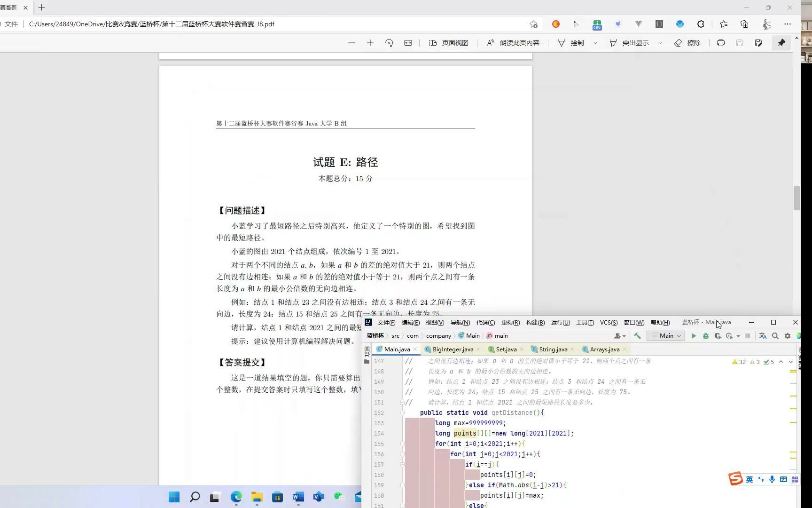This screenshot has height=508, width=812.
Task: Pin the PDF toolbar with pushpin
Action: (x=781, y=42)
